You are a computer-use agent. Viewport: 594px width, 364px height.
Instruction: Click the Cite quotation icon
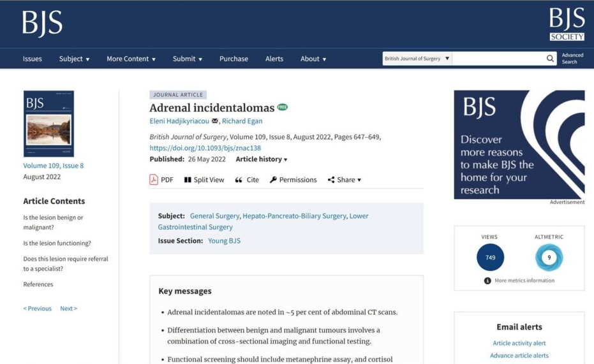tap(239, 180)
